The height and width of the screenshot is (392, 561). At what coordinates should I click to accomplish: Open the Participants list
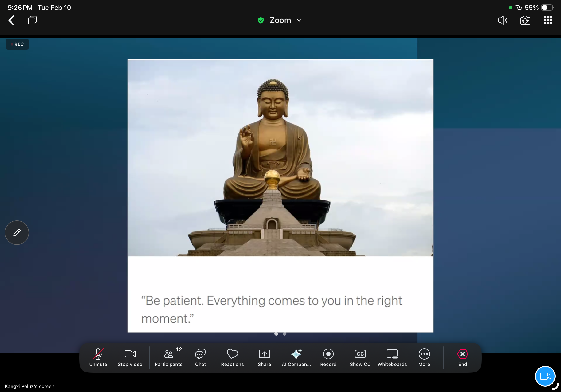click(168, 357)
